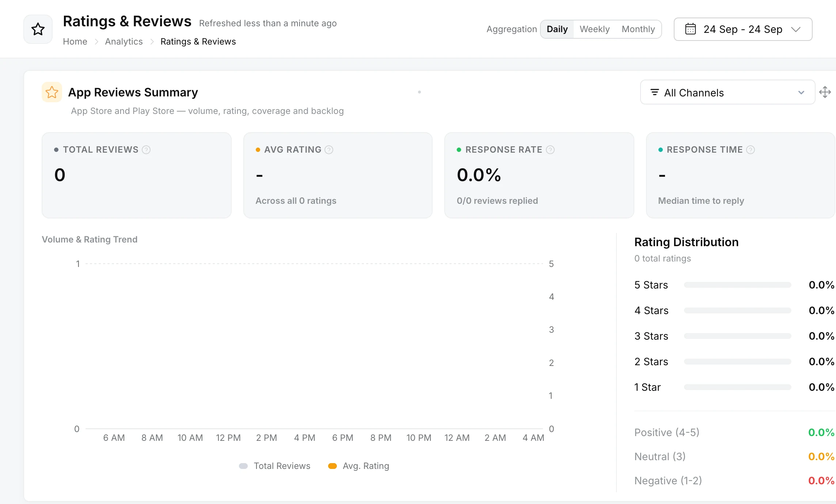Click the 5 Stars distribution bar

click(x=737, y=285)
